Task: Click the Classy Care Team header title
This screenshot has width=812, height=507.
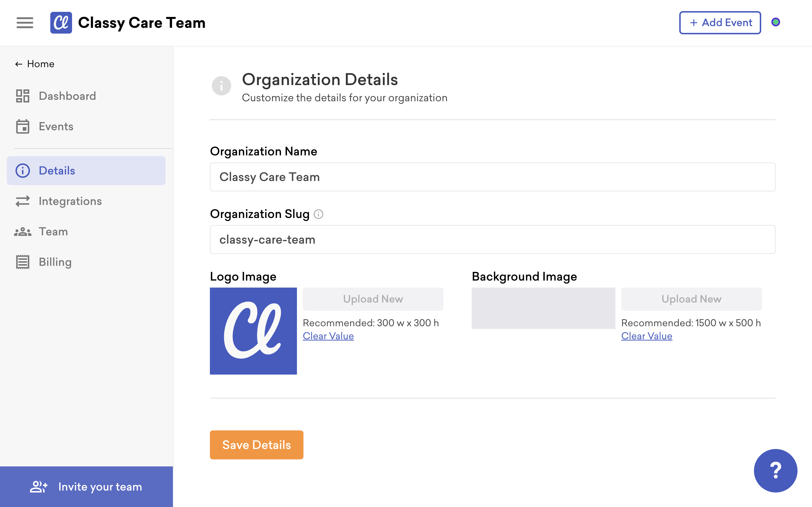Action: (142, 23)
